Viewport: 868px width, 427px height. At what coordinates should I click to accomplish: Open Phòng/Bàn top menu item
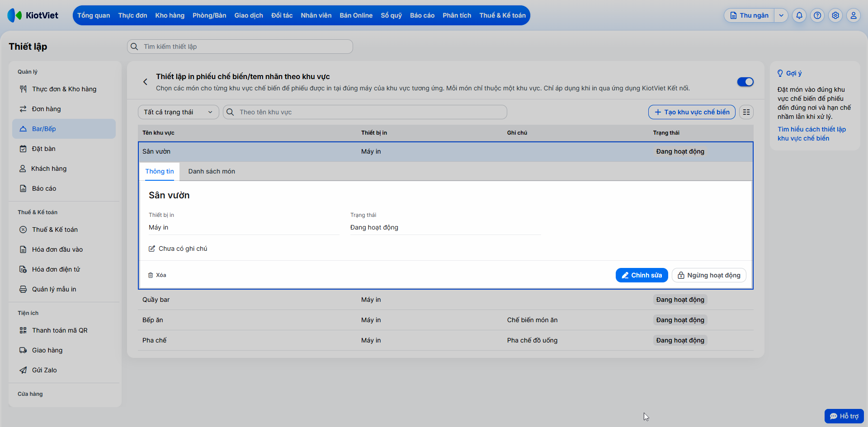tap(209, 15)
